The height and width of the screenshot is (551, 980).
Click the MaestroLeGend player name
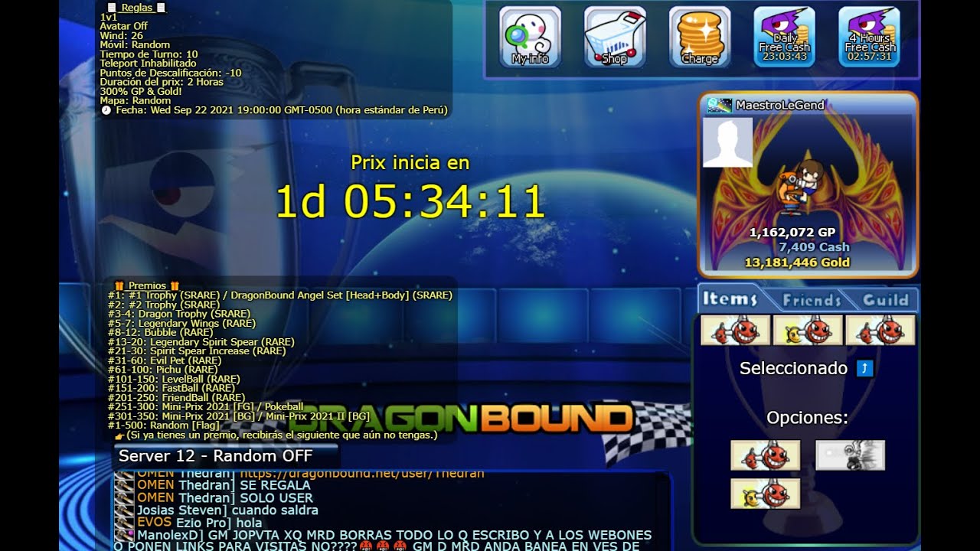[780, 105]
